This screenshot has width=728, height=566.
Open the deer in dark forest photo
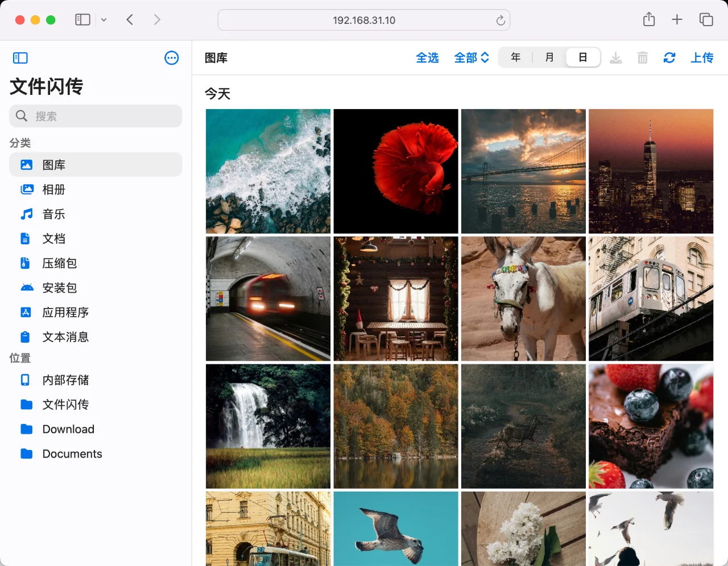(523, 426)
